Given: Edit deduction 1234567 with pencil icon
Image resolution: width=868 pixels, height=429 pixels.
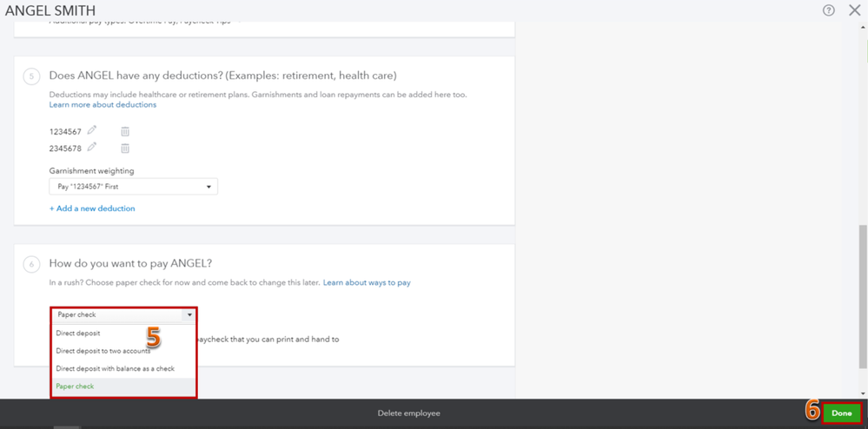Looking at the screenshot, I should point(92,130).
